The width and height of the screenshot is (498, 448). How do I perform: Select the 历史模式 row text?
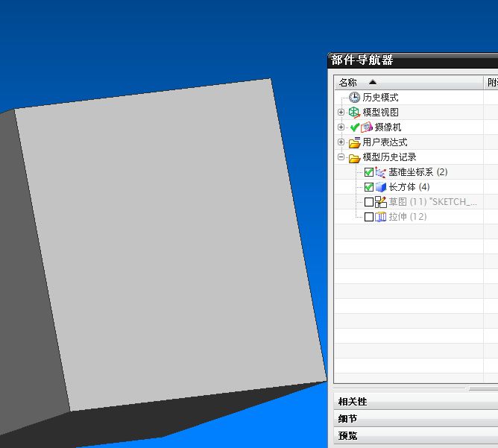coord(380,97)
